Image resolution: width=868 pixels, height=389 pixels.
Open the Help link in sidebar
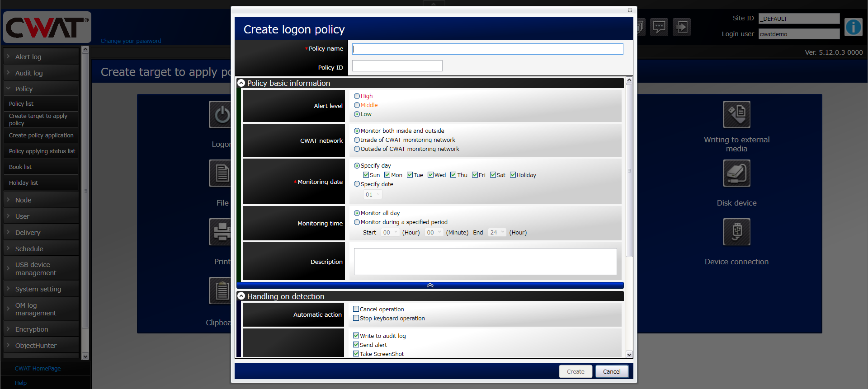pyautogui.click(x=21, y=383)
